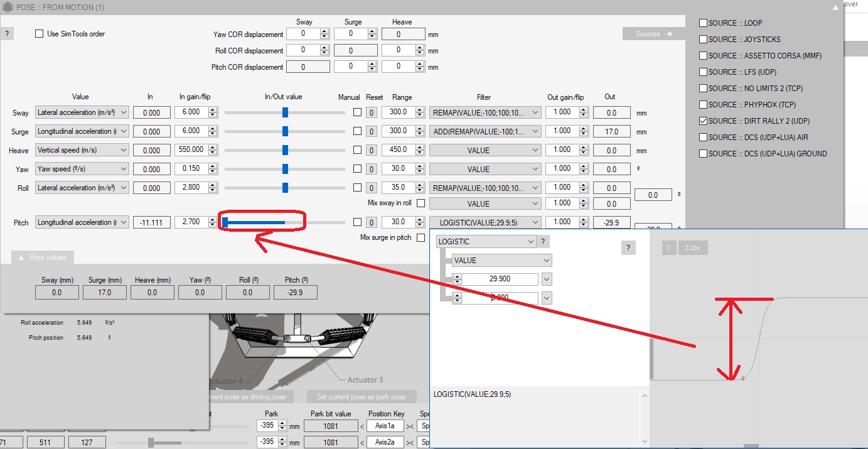
Task: Collapse the window using top-right triangle
Action: pyautogui.click(x=835, y=8)
